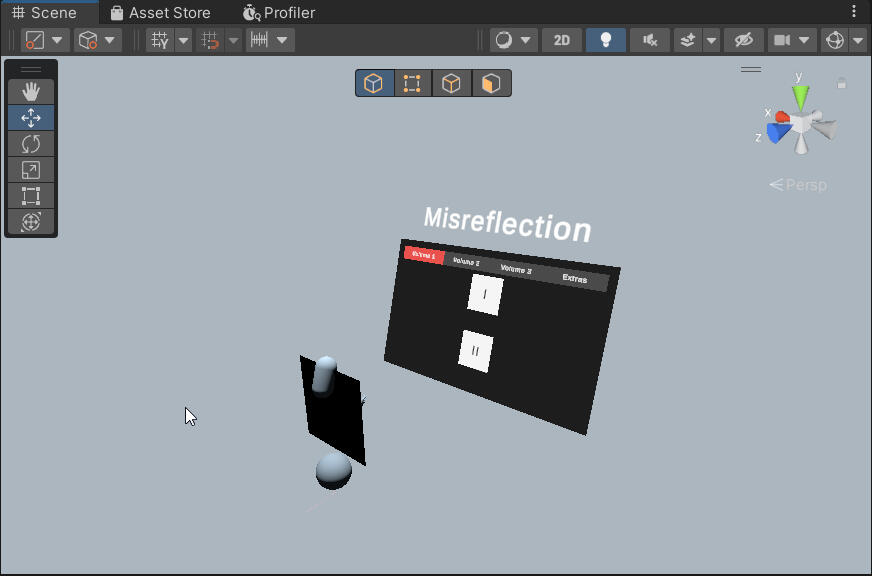
Task: Click the green Y axis gizmo cone
Action: [800, 97]
